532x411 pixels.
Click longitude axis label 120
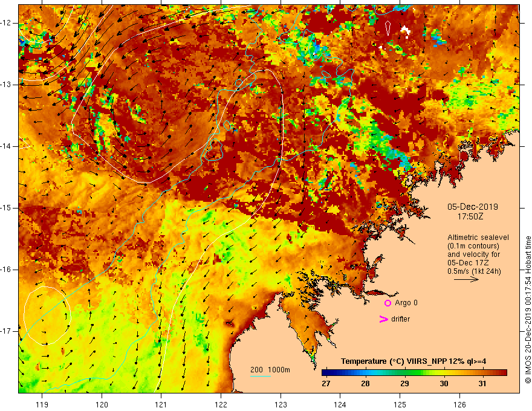pos(102,404)
